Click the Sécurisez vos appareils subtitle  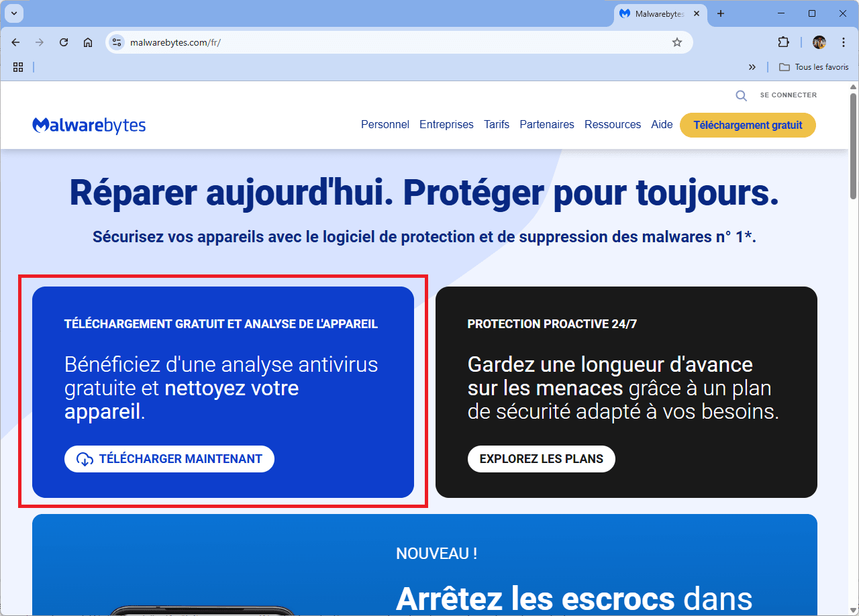pos(424,237)
